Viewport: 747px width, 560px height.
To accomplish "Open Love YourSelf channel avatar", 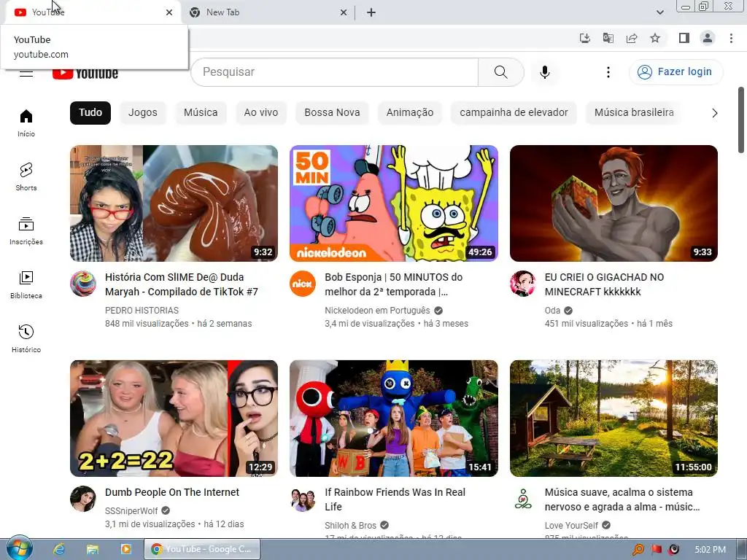I will point(522,499).
